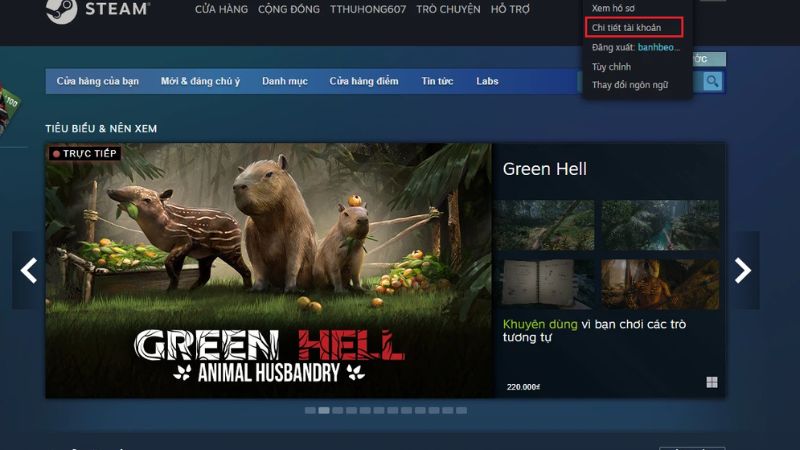Open TTHUHONG607 profile menu

[368, 9]
